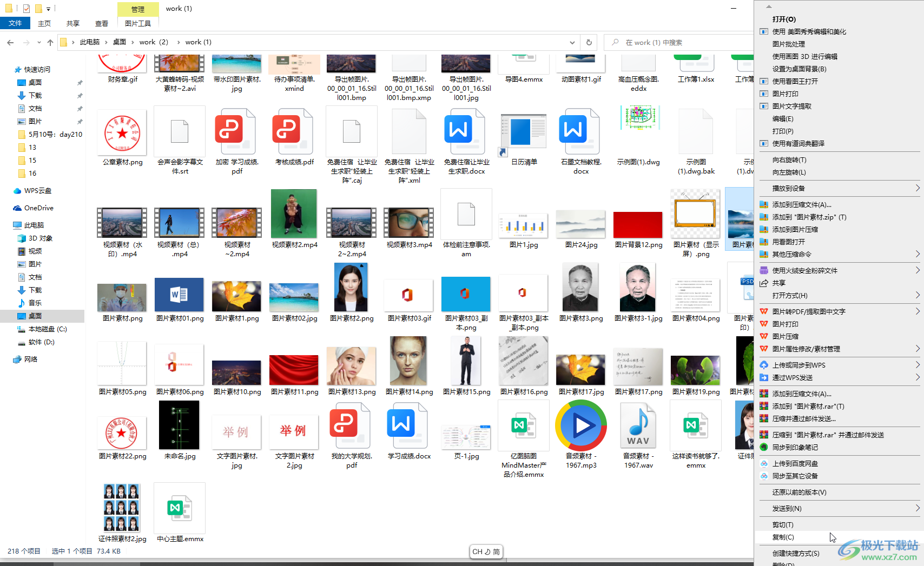
Task: Open the recent locations dropdown arrow
Action: pos(39,42)
